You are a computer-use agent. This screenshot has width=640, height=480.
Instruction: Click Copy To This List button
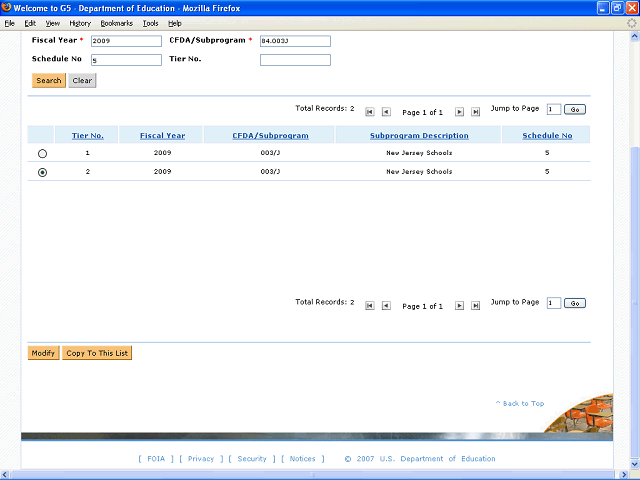point(97,353)
